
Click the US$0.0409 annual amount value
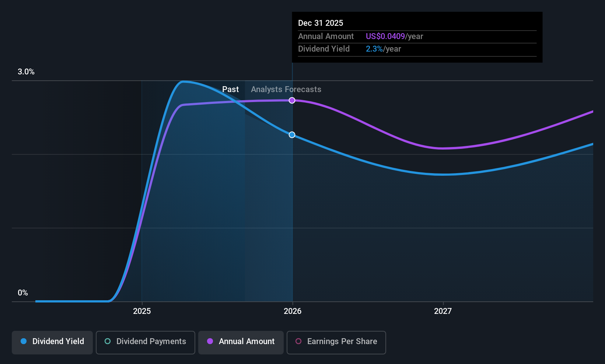click(385, 36)
